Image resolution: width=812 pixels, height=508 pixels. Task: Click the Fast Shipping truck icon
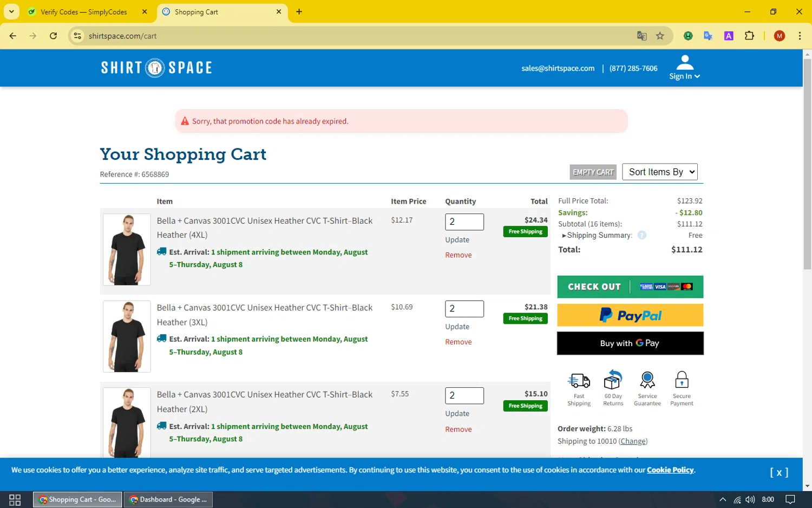[x=579, y=381]
